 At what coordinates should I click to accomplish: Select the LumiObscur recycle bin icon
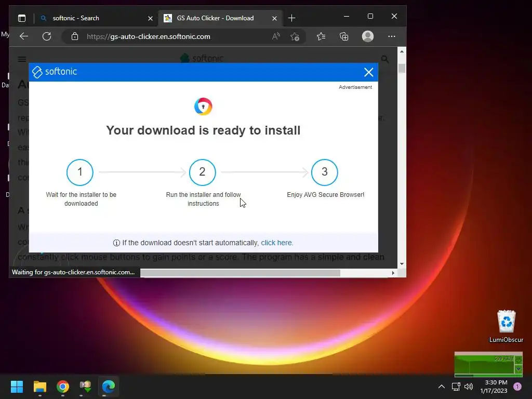pyautogui.click(x=506, y=326)
